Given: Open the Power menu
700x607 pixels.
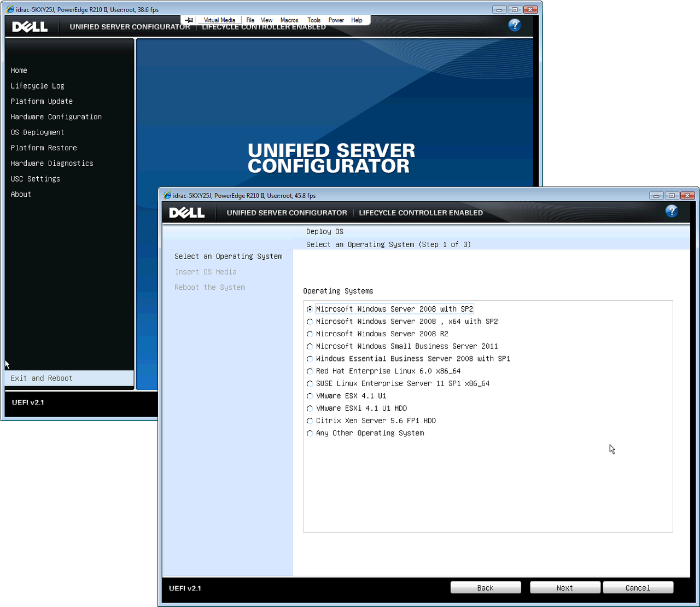Looking at the screenshot, I should coord(336,20).
